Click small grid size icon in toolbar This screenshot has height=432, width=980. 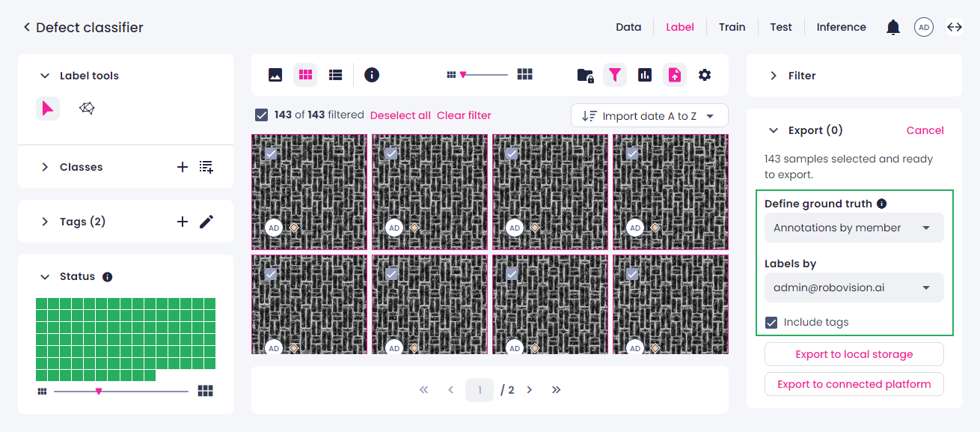click(x=451, y=75)
